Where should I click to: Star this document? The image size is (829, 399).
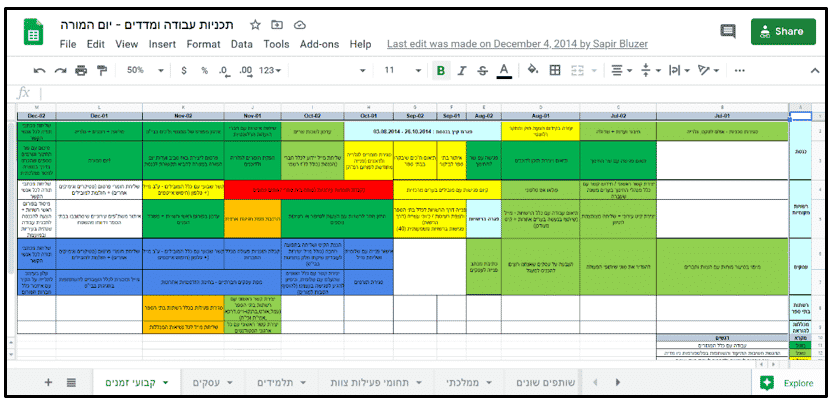click(255, 25)
